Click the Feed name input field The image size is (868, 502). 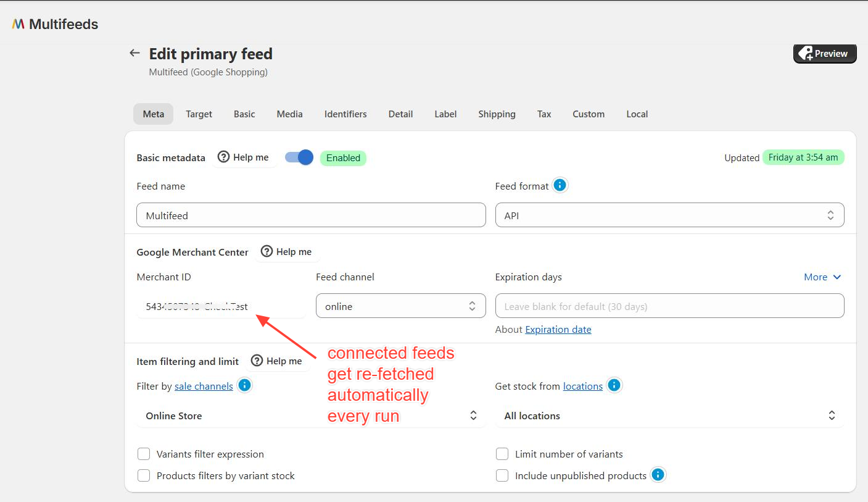point(311,215)
